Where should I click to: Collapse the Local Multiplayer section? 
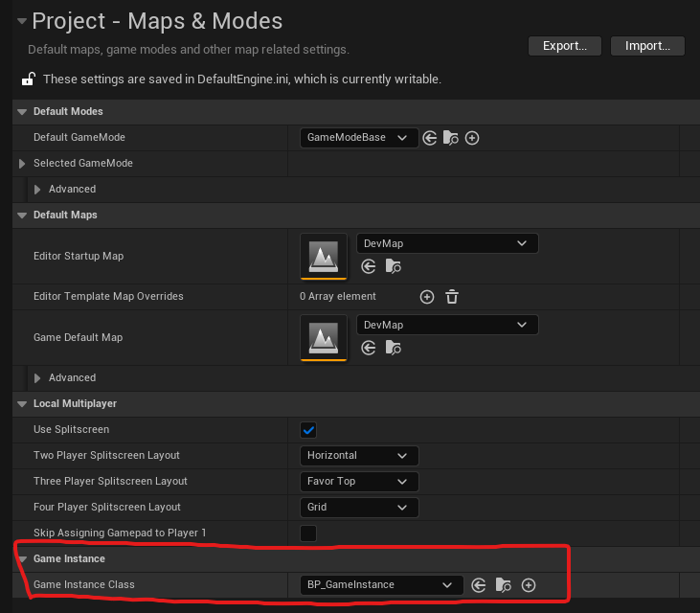pos(22,404)
